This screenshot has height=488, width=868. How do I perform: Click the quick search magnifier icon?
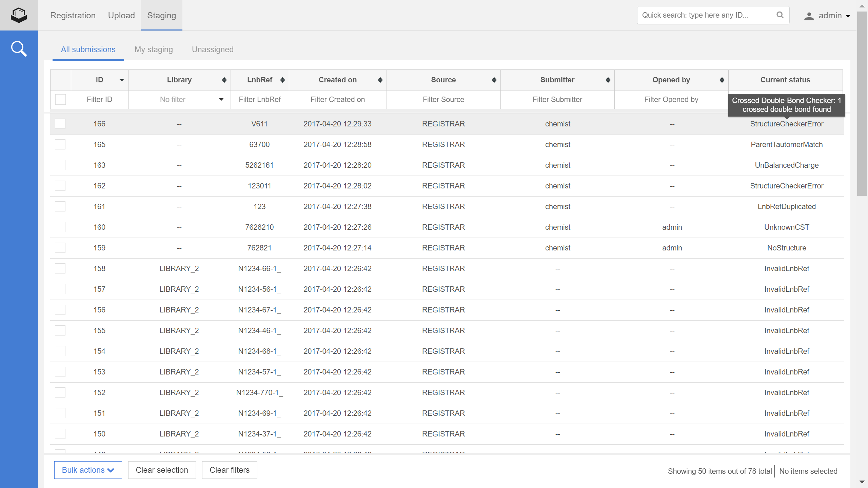point(780,15)
